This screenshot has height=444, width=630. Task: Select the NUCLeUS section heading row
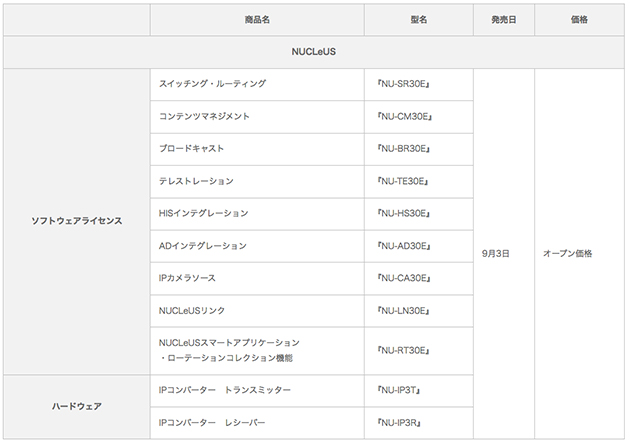314,52
